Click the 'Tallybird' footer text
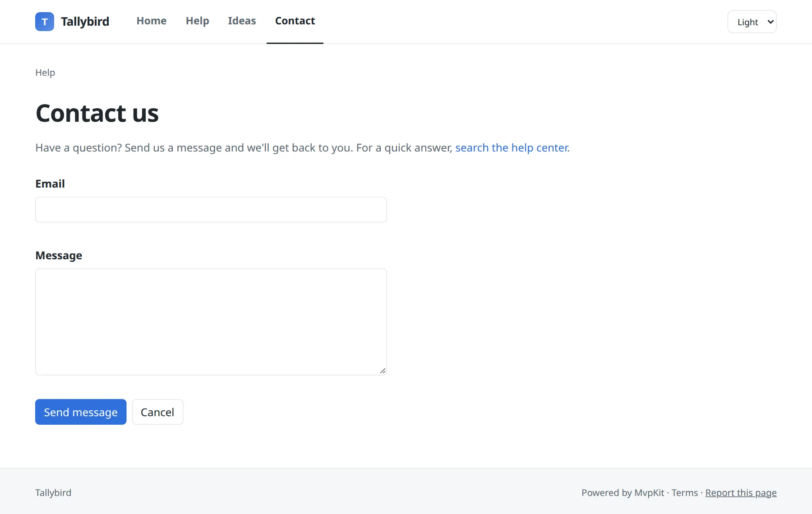The width and height of the screenshot is (812, 514). point(53,493)
